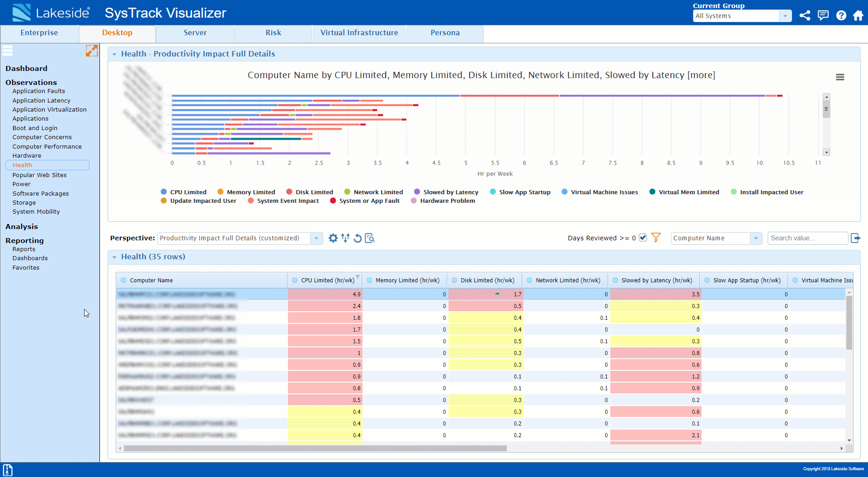Export the Health table with export icon
Screen dimensions: 868x477
[856, 238]
